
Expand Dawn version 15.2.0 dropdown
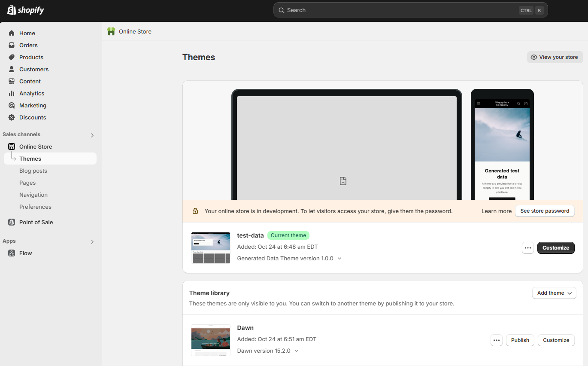click(x=297, y=351)
